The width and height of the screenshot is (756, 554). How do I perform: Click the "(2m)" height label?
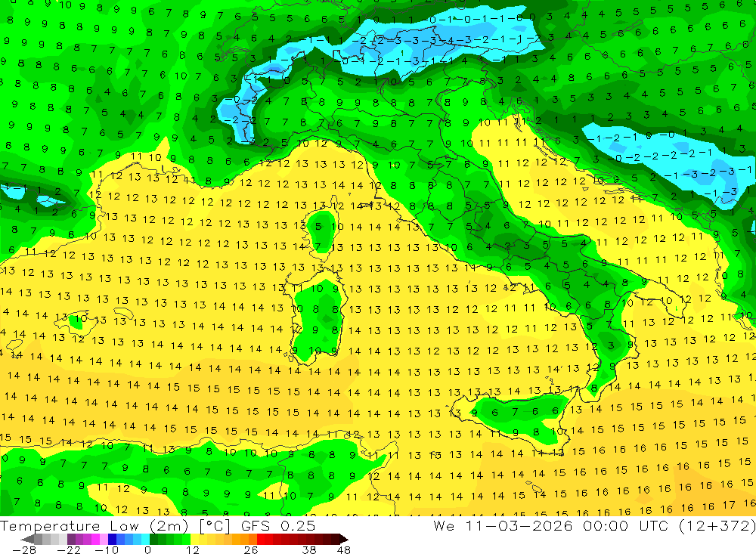pos(169,527)
